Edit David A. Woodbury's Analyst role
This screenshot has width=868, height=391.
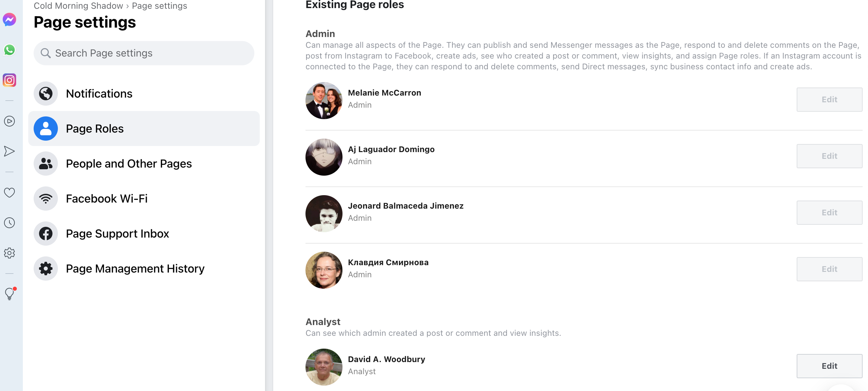[829, 366]
